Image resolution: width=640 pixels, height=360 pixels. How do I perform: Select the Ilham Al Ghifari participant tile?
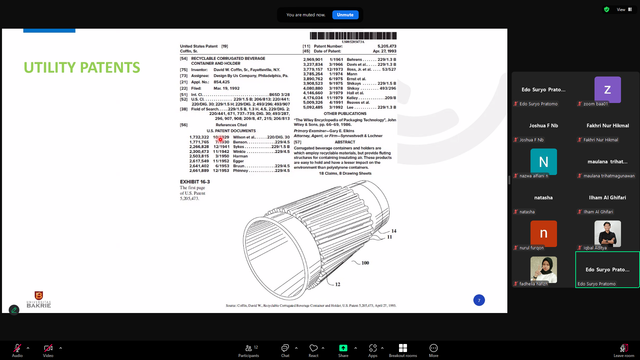tap(607, 198)
